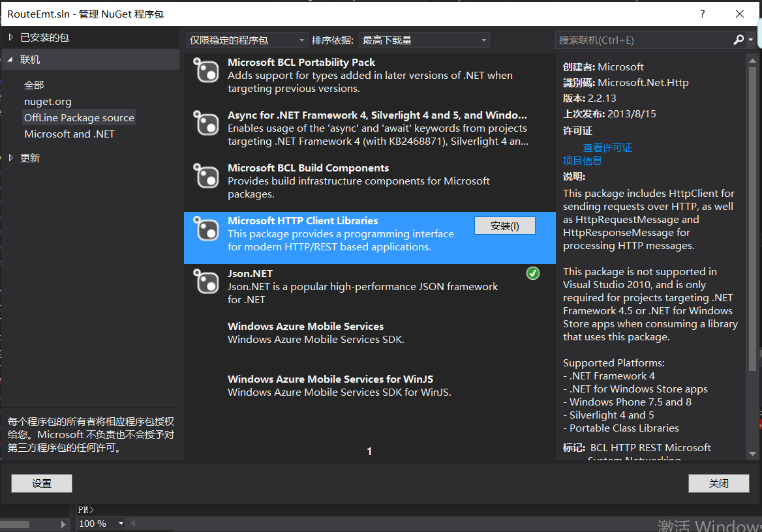
Task: Click the Async for .NET Framework package icon
Action: (x=206, y=123)
